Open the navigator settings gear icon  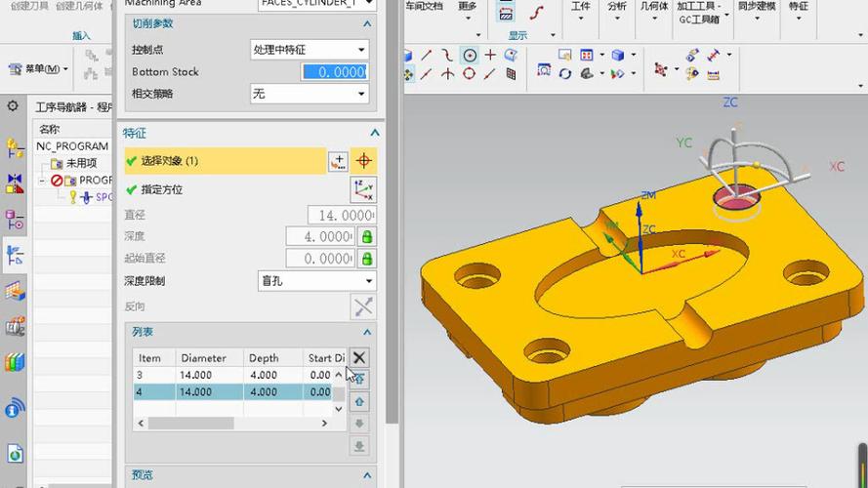click(x=13, y=105)
